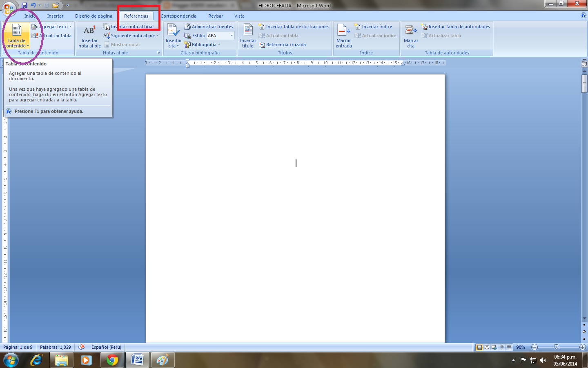Click the scrollbar down arrow

coord(584,319)
